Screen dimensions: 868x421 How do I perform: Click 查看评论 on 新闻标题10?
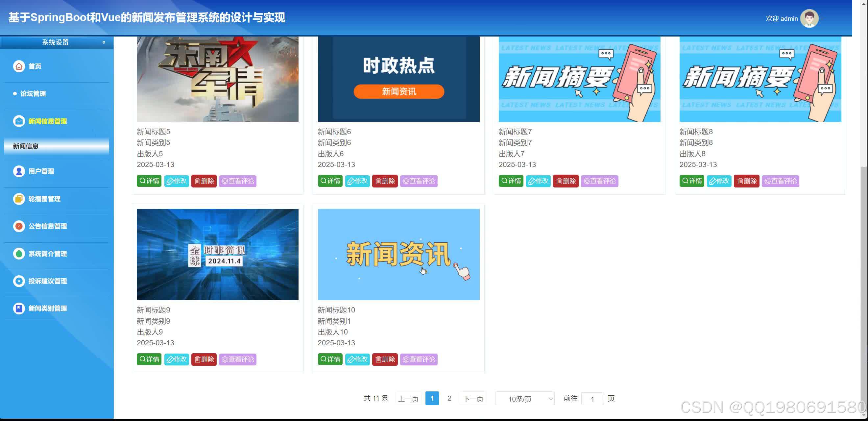pos(419,359)
